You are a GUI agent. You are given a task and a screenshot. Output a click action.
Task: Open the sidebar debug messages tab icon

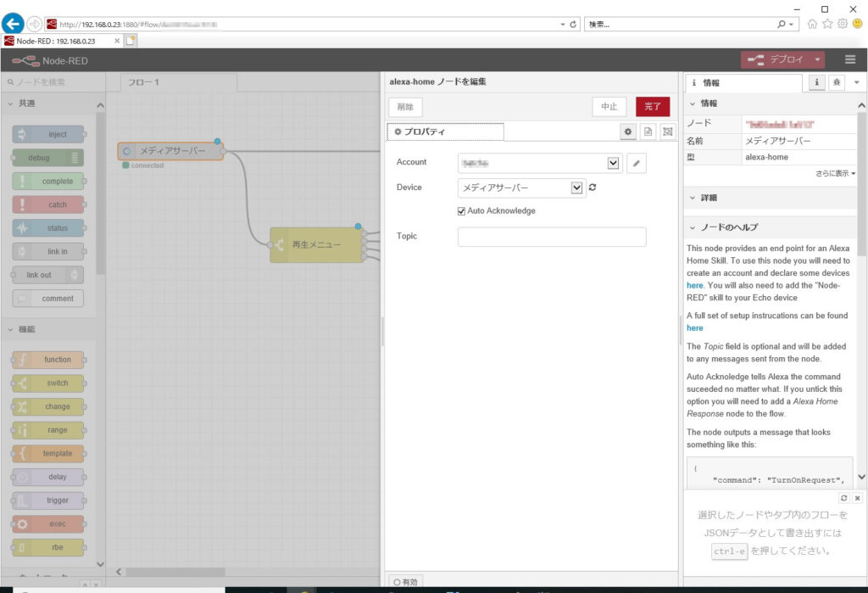click(837, 82)
